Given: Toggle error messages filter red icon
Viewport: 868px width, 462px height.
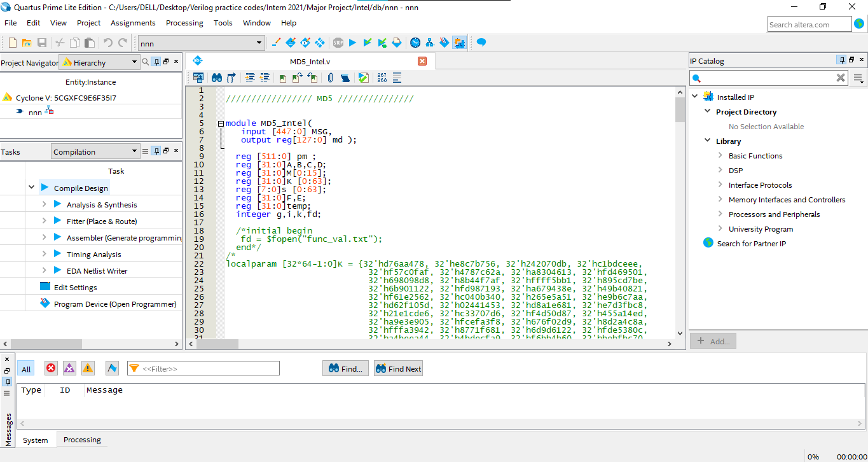Looking at the screenshot, I should tap(51, 368).
